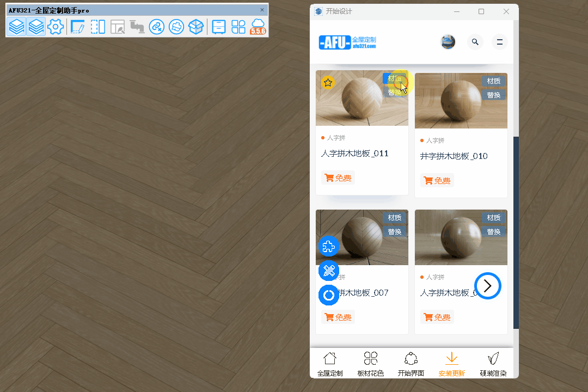
Task: Open the 板材花色 bottom tab
Action: pyautogui.click(x=371, y=364)
